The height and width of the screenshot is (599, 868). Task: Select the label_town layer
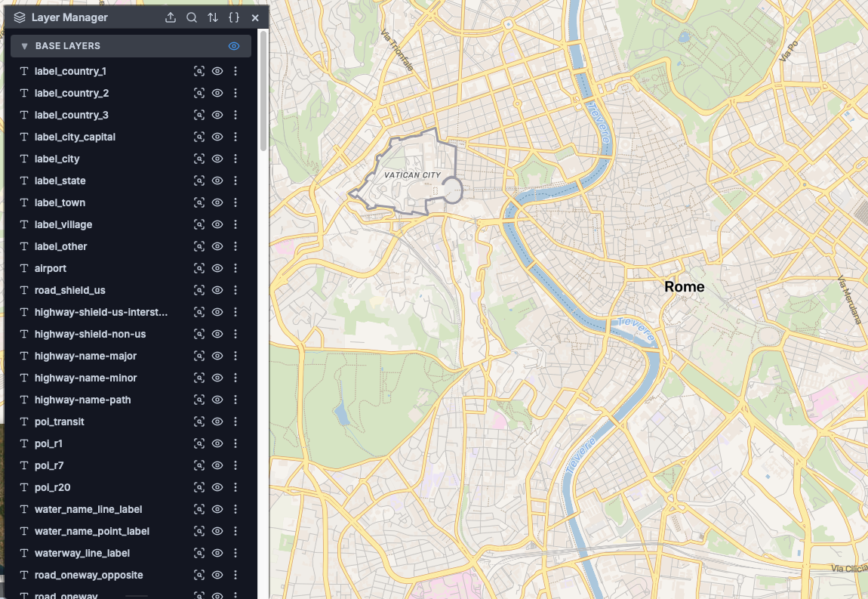(x=60, y=203)
